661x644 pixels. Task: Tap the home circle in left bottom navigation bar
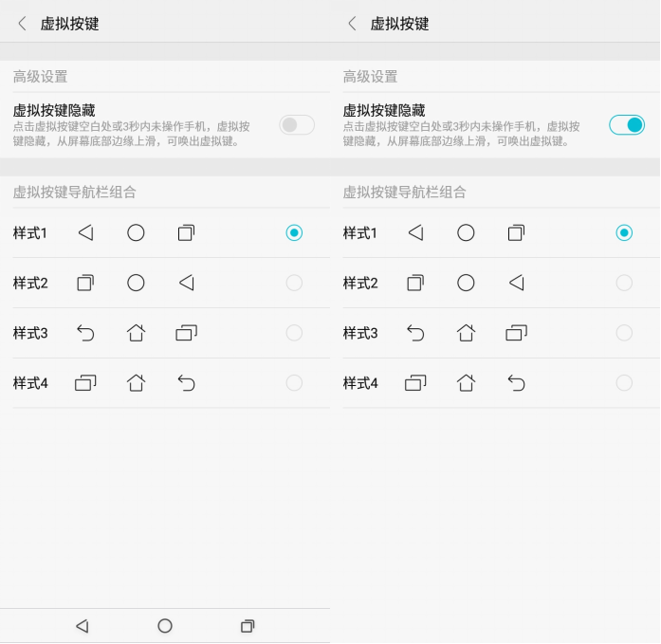click(x=165, y=626)
